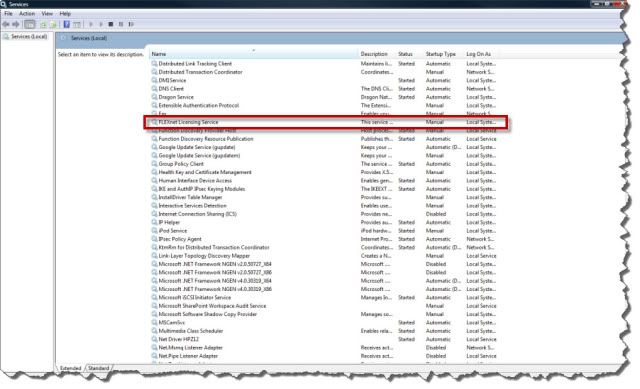
Task: Click the gear icon beside IP Helper
Action: point(154,222)
